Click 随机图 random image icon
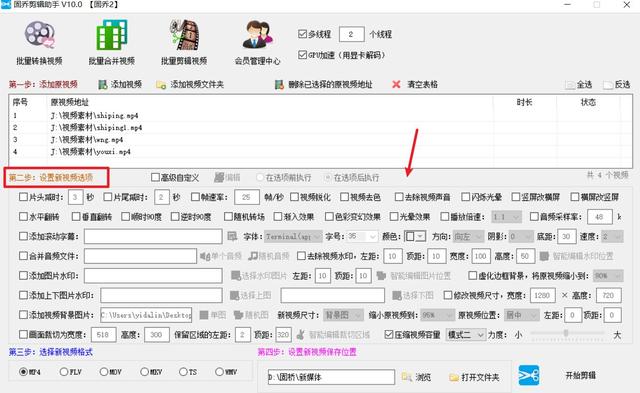 pos(238,315)
